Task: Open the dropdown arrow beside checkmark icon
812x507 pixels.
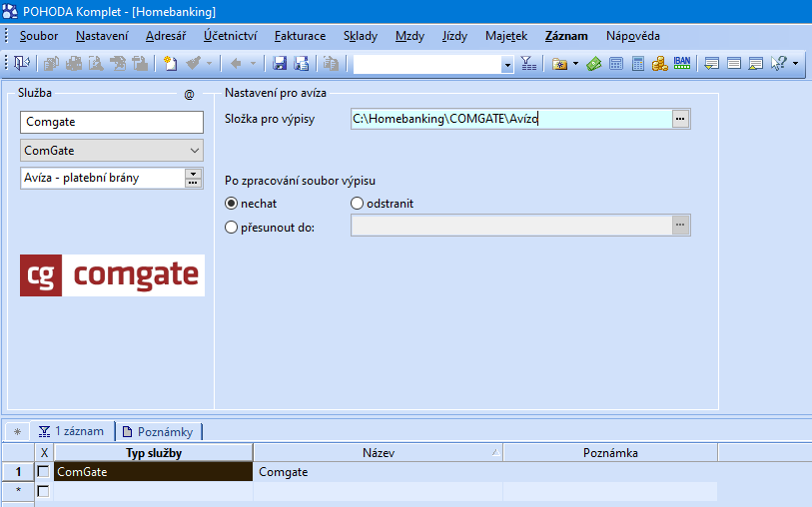Action: (209, 64)
